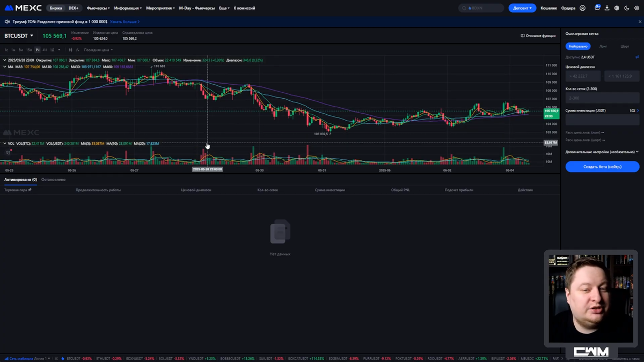This screenshot has height=362, width=644.
Task: Open the settings gear icon in header
Action: [x=637, y=8]
